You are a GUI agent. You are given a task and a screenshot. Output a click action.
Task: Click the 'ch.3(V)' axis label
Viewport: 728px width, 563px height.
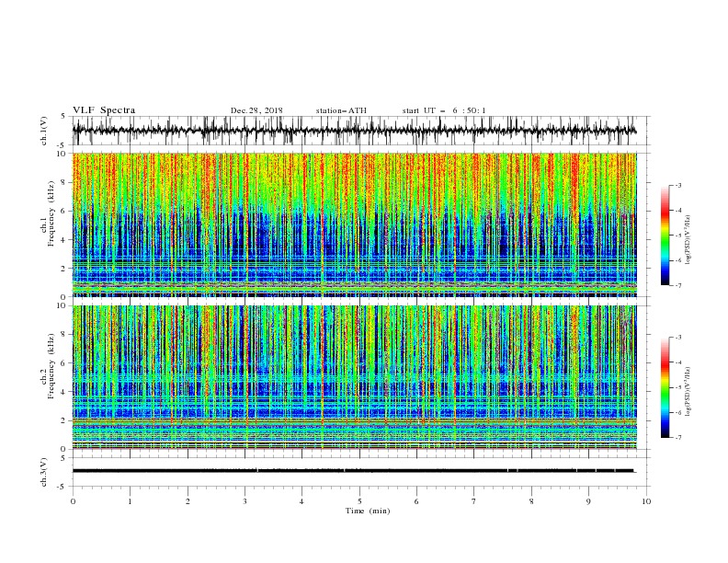[x=44, y=472]
